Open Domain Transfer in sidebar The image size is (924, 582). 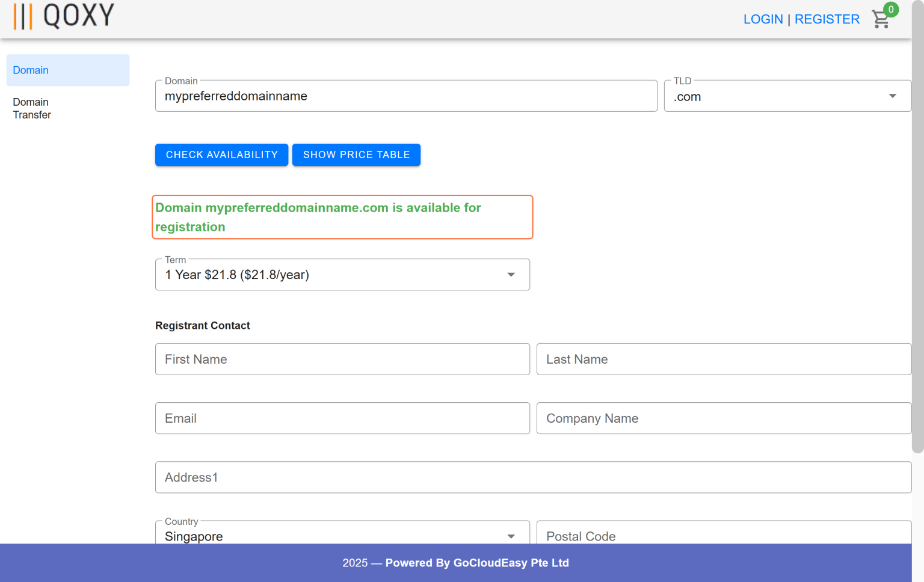32,109
